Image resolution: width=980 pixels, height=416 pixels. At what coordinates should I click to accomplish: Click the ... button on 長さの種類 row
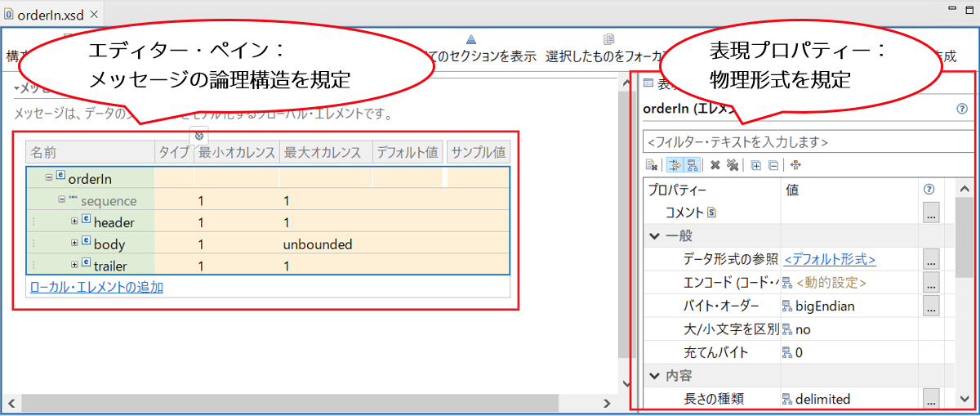click(x=932, y=399)
